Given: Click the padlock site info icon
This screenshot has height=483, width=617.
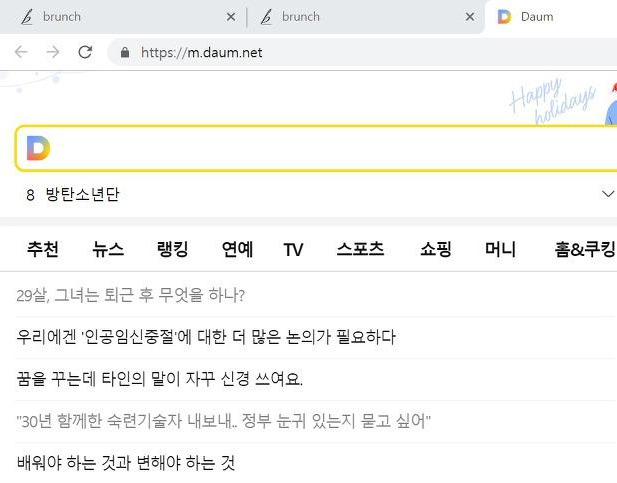Looking at the screenshot, I should (x=125, y=52).
